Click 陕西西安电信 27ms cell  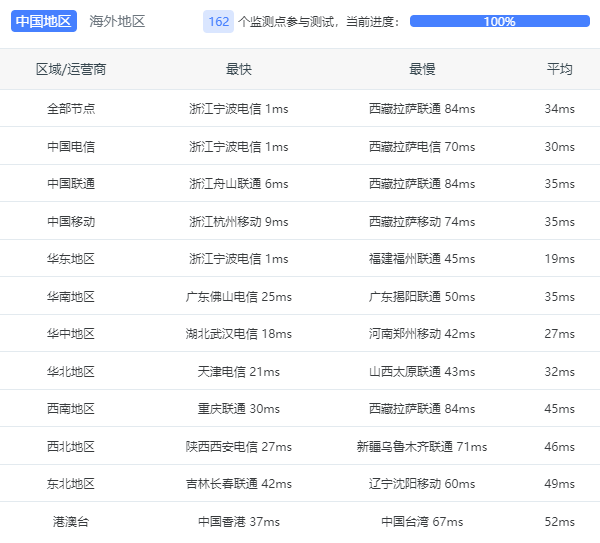click(x=238, y=447)
